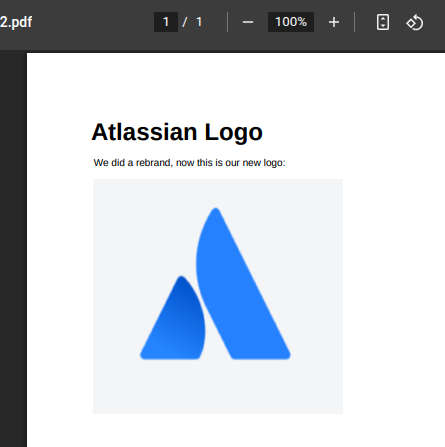Select the blank white area below the logo
Image resolution: width=445 pixels, height=447 pixels.
point(218,431)
